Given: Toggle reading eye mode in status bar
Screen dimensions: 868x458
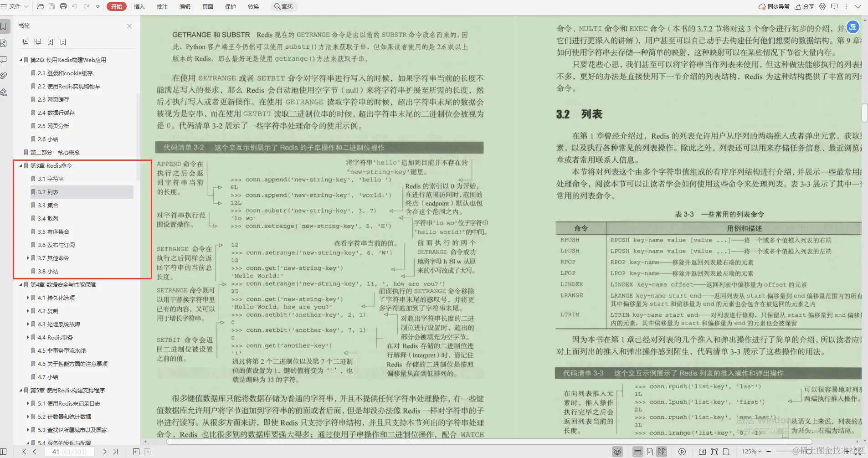Looking at the screenshot, I should tap(617, 451).
